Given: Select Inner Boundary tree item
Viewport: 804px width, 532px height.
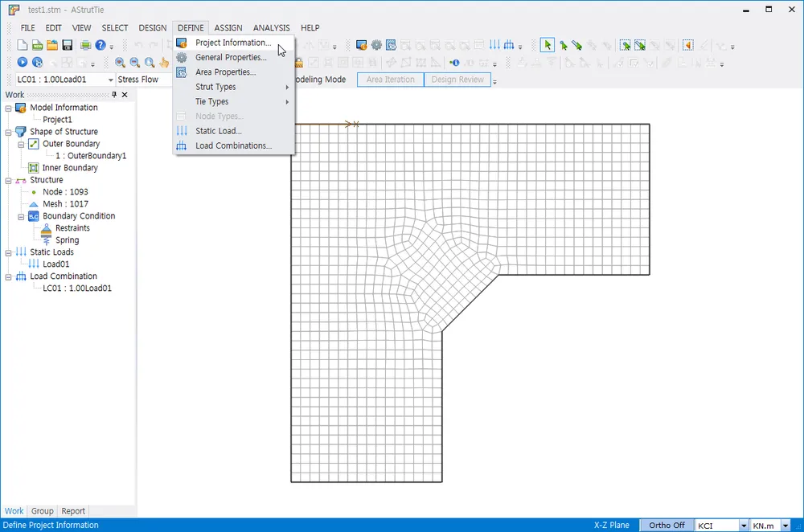Looking at the screenshot, I should coord(70,168).
